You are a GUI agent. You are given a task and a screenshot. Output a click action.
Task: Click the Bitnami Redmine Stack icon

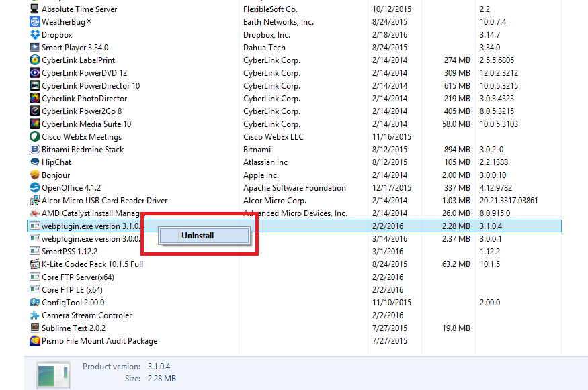(35, 150)
